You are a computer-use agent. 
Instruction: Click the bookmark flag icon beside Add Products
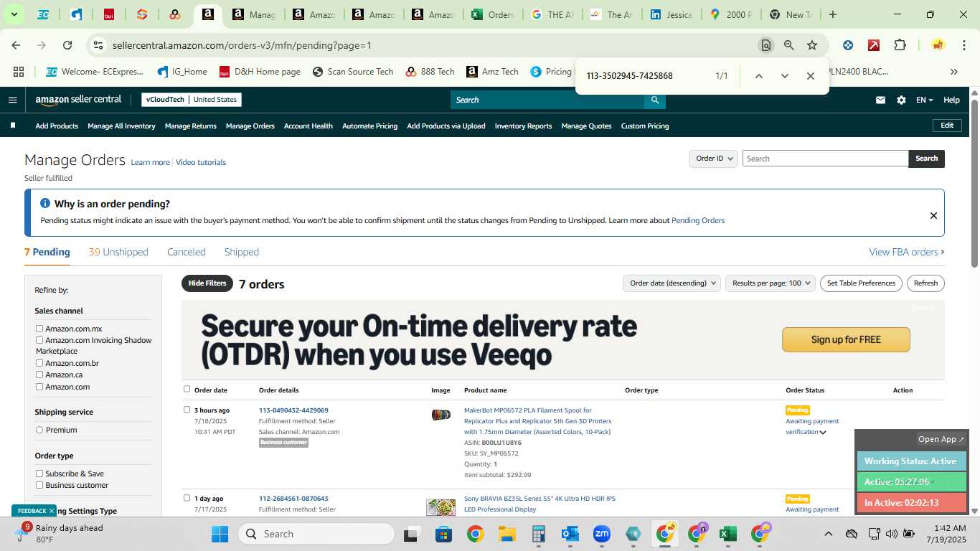[13, 126]
